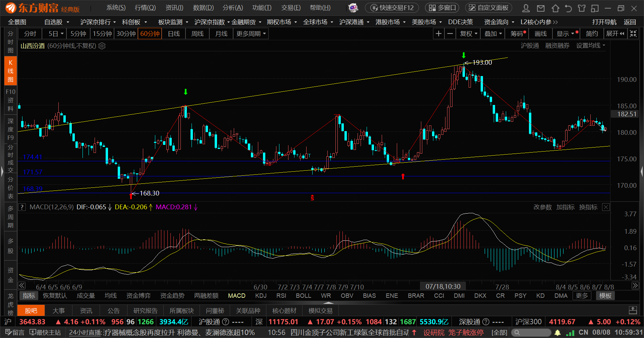
Task: Open 行情(Q) menu
Action: pos(145,8)
